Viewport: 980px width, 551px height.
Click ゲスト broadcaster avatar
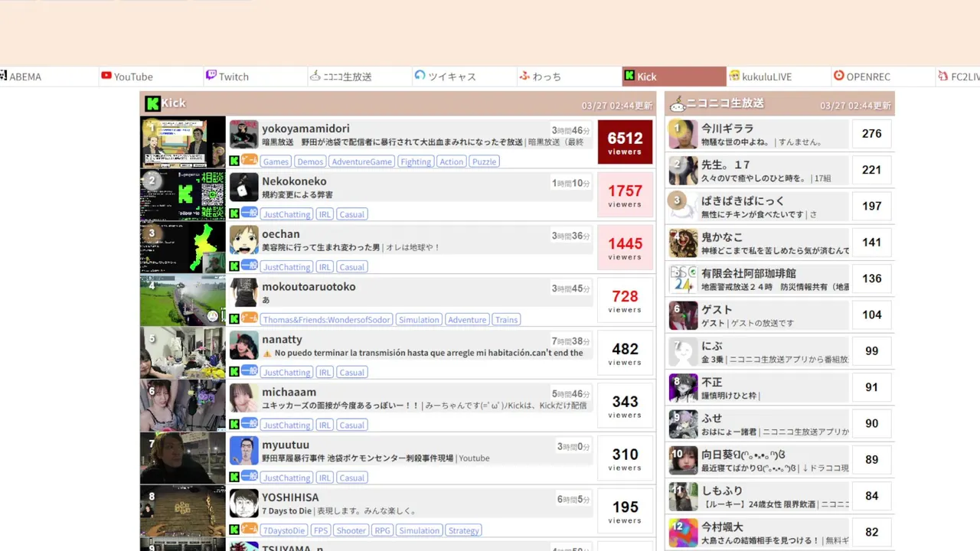[683, 315]
